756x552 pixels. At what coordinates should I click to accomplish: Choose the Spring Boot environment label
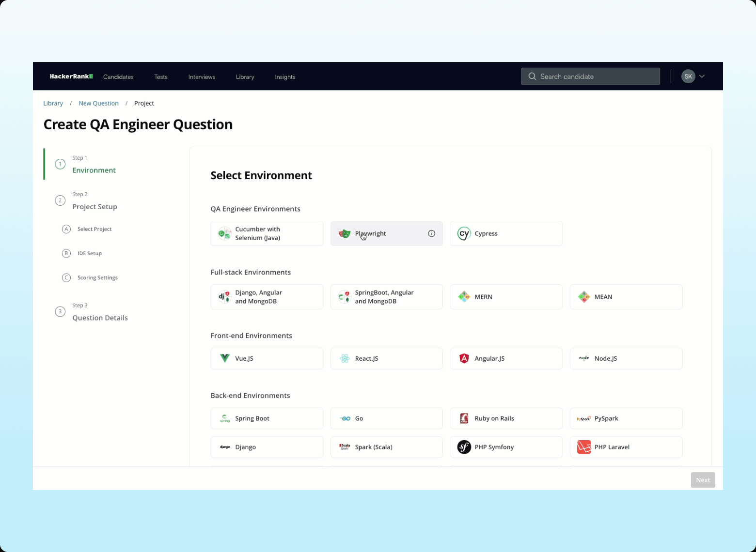[252, 418]
